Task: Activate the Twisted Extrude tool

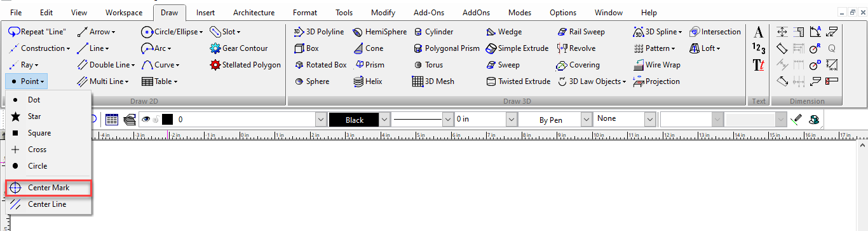Action: pyautogui.click(x=518, y=81)
